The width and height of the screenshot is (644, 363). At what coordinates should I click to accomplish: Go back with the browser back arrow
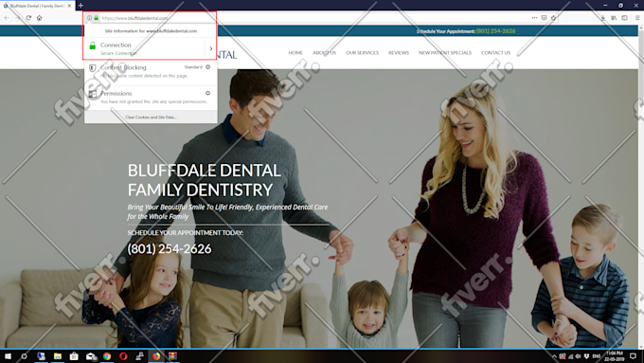(7, 18)
